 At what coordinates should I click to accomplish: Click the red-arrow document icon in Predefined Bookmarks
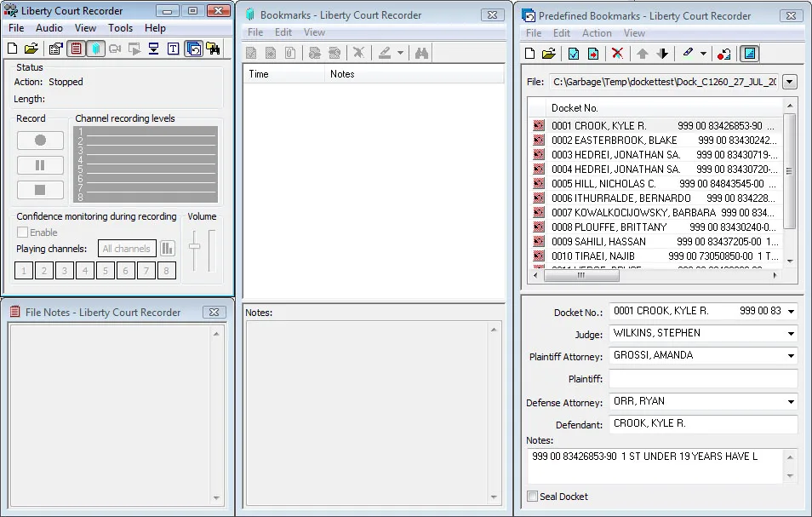[593, 54]
